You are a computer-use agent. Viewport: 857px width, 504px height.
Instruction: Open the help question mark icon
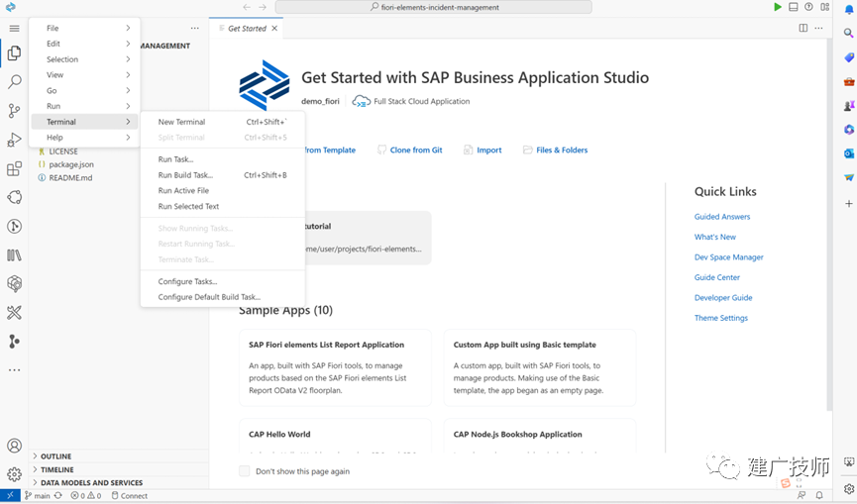[x=808, y=7]
